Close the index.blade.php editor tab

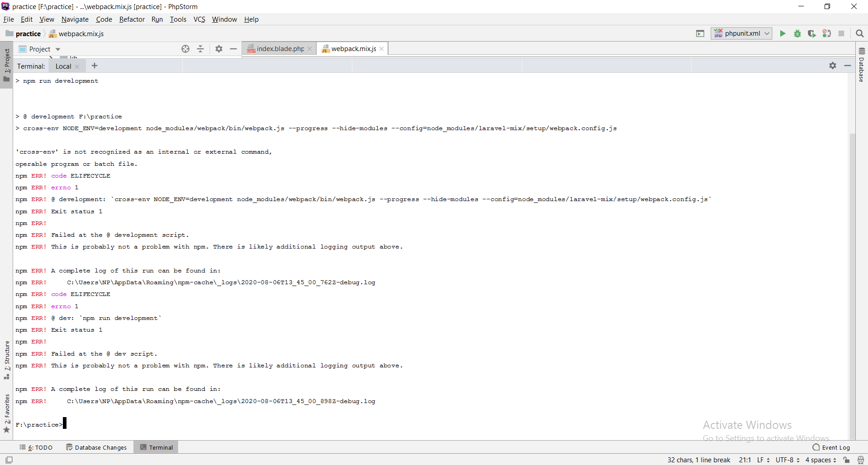(x=310, y=49)
